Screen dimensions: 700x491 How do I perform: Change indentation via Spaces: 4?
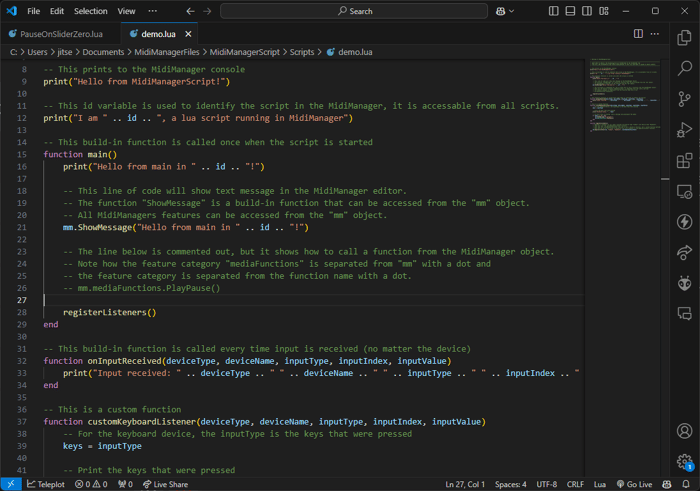click(510, 484)
